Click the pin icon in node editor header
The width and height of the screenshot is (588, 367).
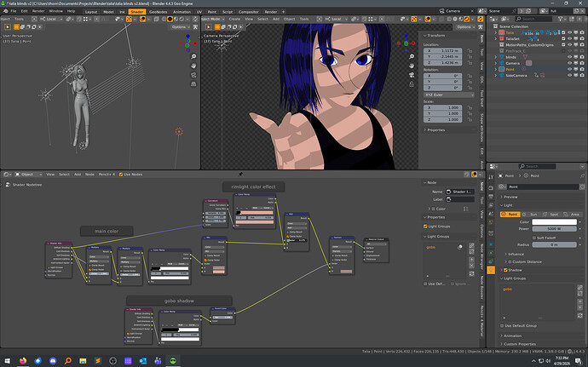coord(240,174)
